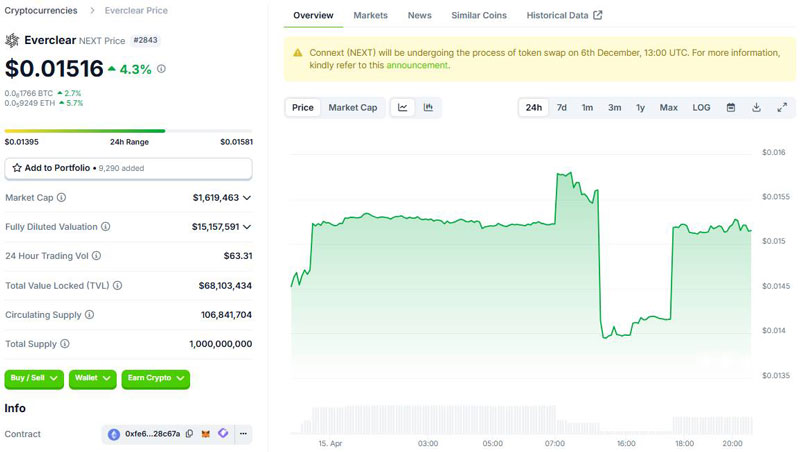The width and height of the screenshot is (800, 452).
Task: Open the Similar Coins tab
Action: 479,15
